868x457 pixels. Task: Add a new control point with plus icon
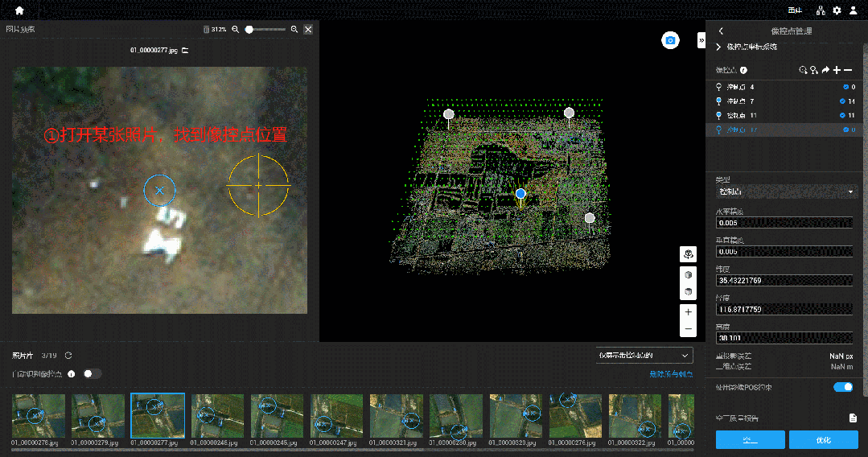coord(837,70)
